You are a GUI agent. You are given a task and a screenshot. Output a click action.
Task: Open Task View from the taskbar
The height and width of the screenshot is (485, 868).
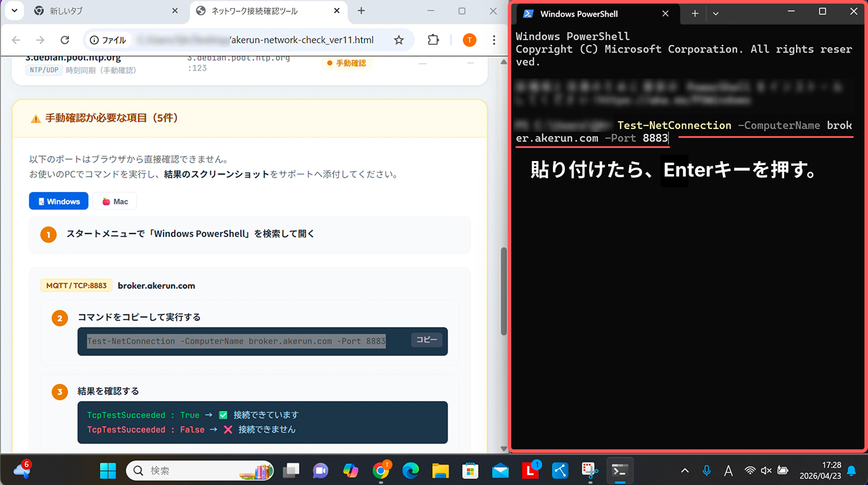(x=291, y=471)
